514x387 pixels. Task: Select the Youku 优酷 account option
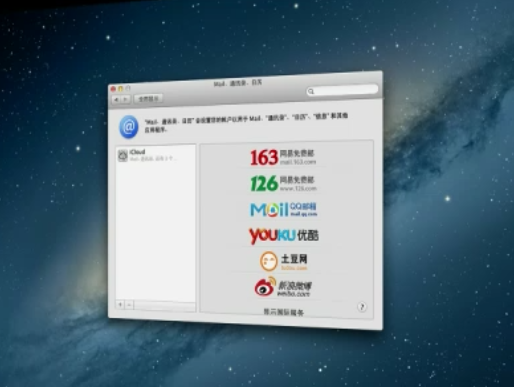coord(284,236)
